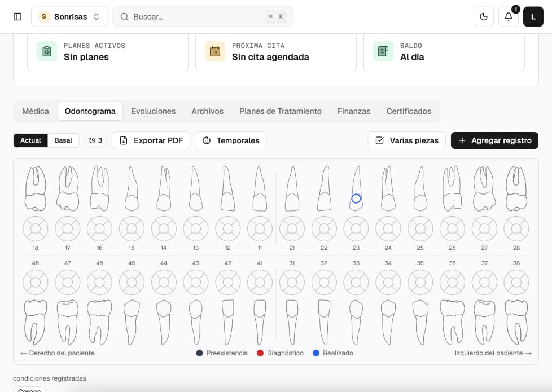Select the Actual odontogram view
This screenshot has height=392, width=552.
[30, 140]
